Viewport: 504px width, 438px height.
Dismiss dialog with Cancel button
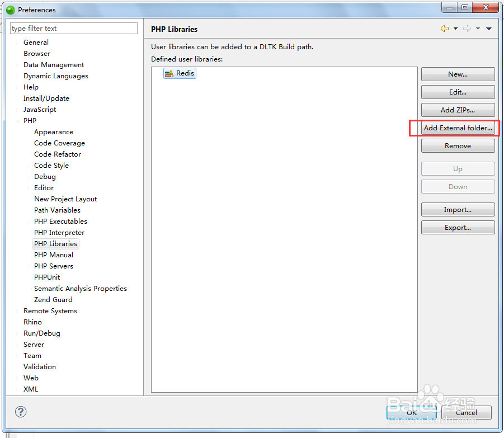pyautogui.click(x=466, y=412)
